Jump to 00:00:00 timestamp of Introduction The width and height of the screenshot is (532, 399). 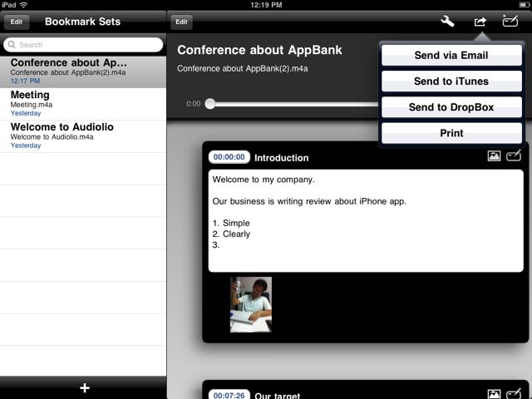point(229,157)
